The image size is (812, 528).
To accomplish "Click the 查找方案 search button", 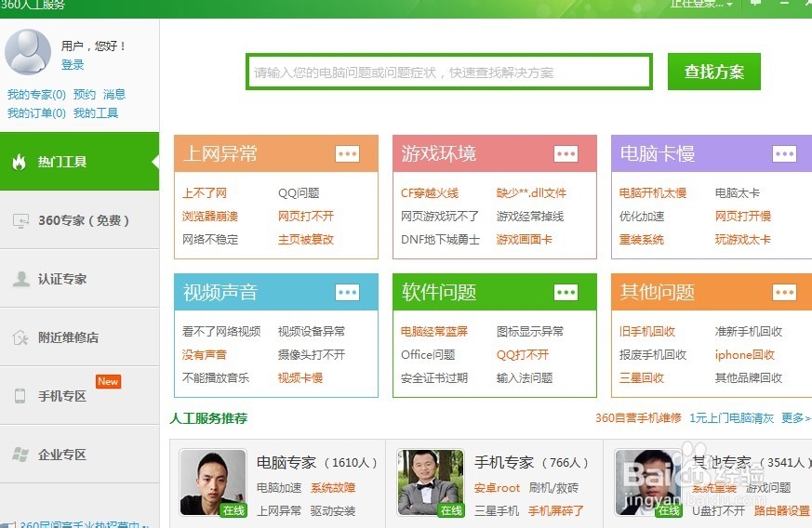I will tap(714, 72).
